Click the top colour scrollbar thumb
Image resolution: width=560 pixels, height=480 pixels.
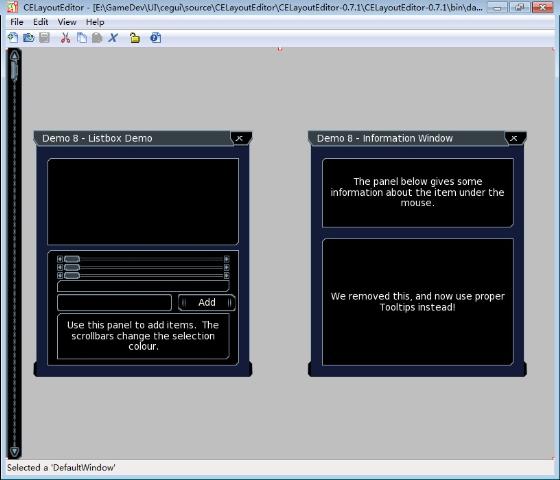pos(72,259)
